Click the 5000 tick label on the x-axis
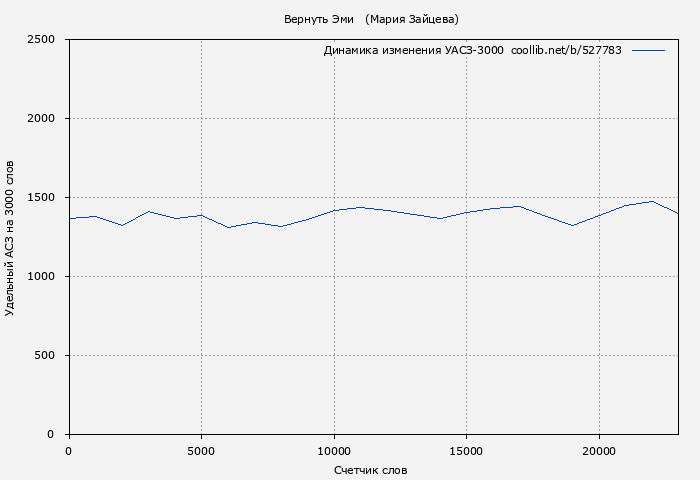The height and width of the screenshot is (480, 700). pos(201,451)
